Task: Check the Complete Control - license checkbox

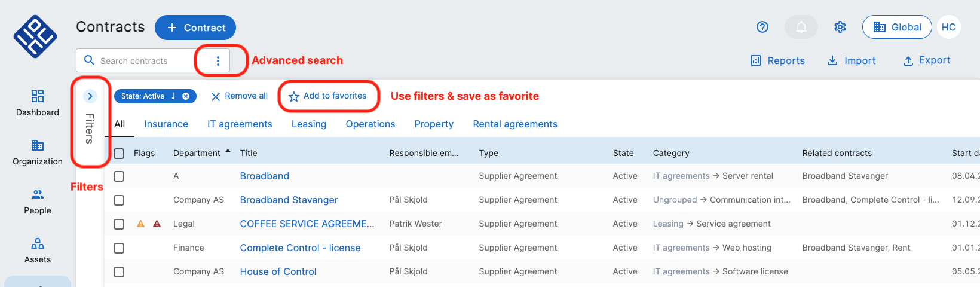Action: [x=119, y=248]
